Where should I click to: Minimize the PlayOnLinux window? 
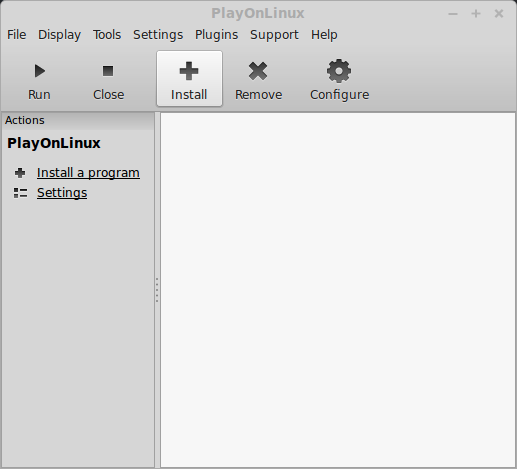pyautogui.click(x=453, y=14)
